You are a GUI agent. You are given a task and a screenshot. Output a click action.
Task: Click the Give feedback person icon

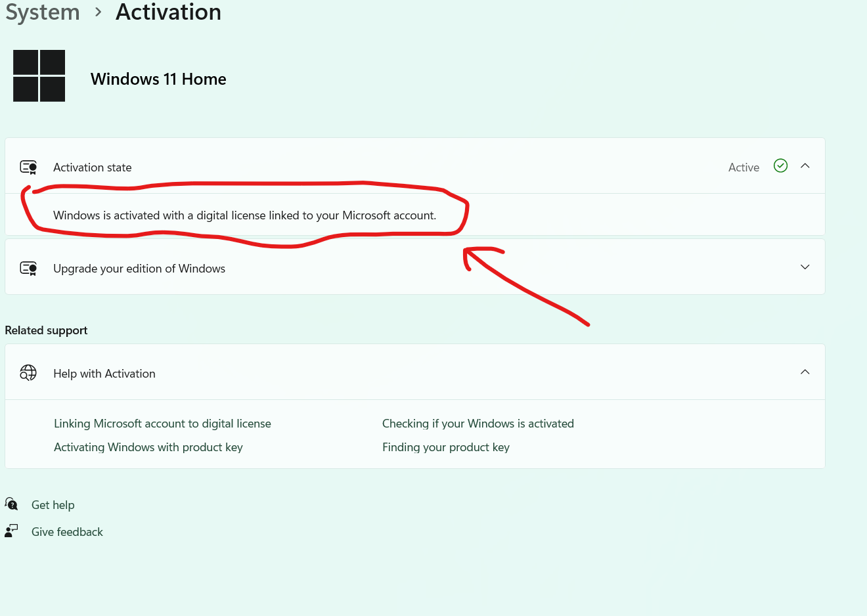coord(11,531)
